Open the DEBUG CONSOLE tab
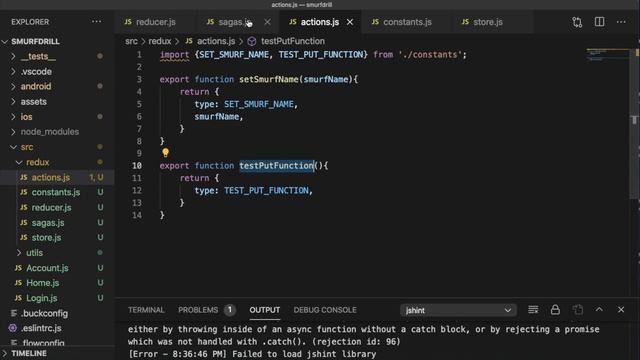The image size is (640, 360). (325, 310)
